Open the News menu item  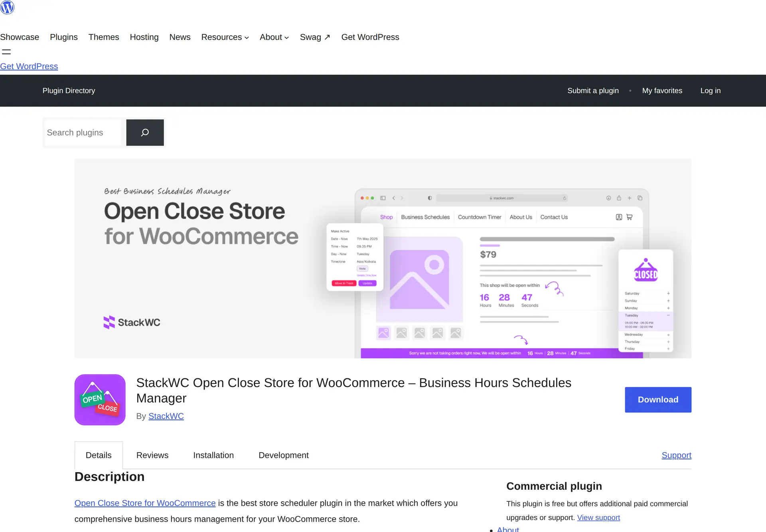pos(180,37)
